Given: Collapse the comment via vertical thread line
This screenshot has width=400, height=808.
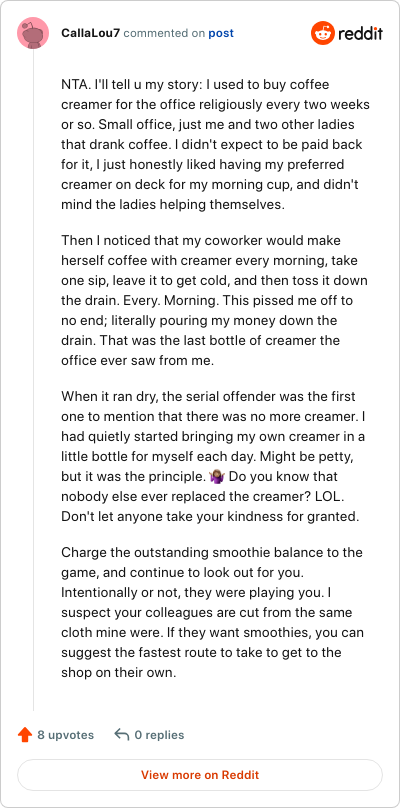Looking at the screenshot, I should pyautogui.click(x=34, y=380).
